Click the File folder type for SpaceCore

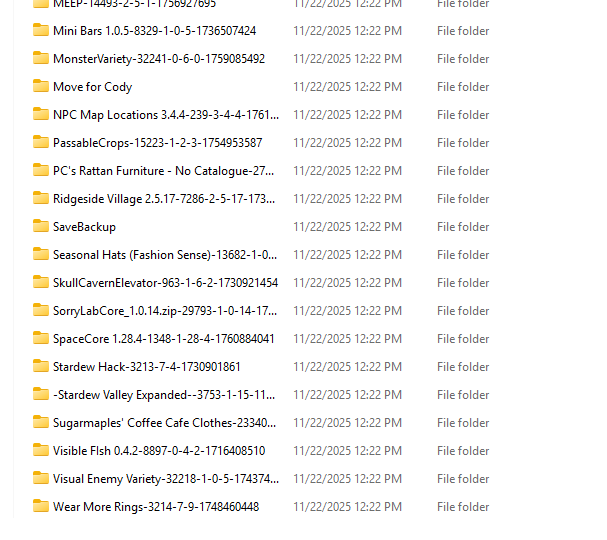pyautogui.click(x=463, y=339)
